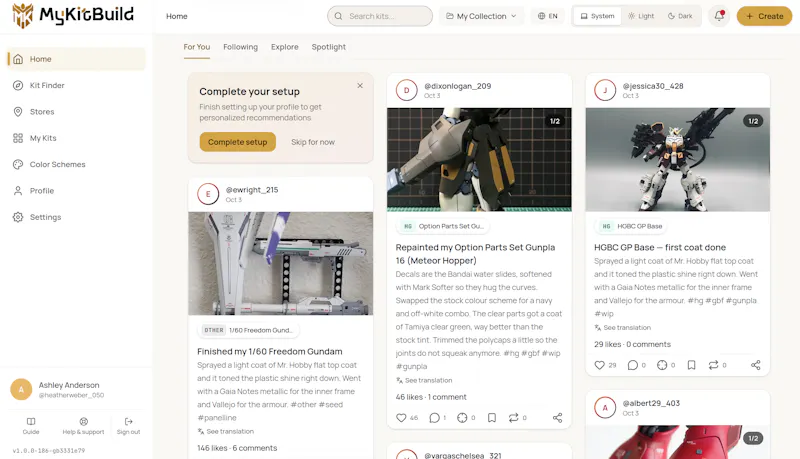This screenshot has width=800, height=459.
Task: Open the 1/60 Freedom Gundam kit tag
Action: (x=248, y=330)
